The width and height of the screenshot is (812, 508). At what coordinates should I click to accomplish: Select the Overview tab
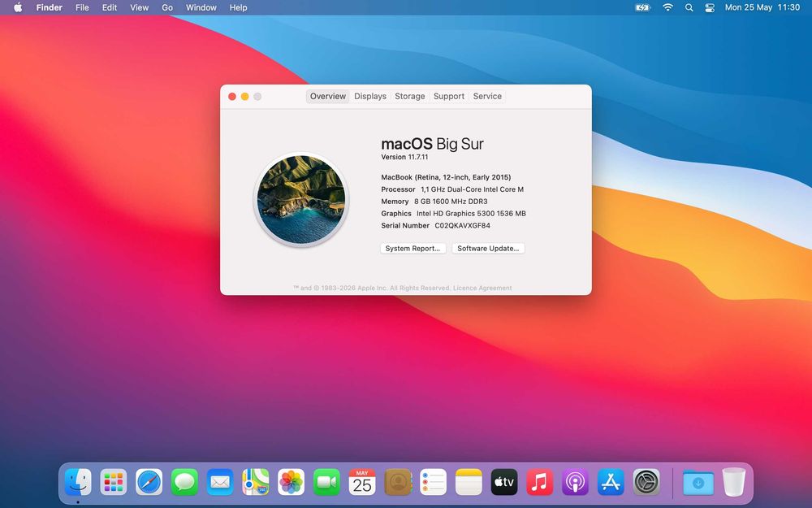[328, 96]
